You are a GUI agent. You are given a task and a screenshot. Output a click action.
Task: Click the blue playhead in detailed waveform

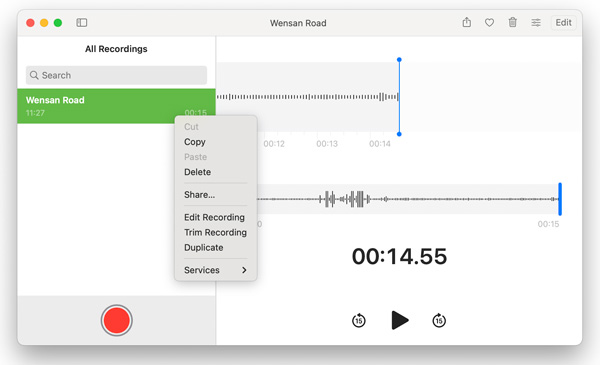[x=399, y=97]
